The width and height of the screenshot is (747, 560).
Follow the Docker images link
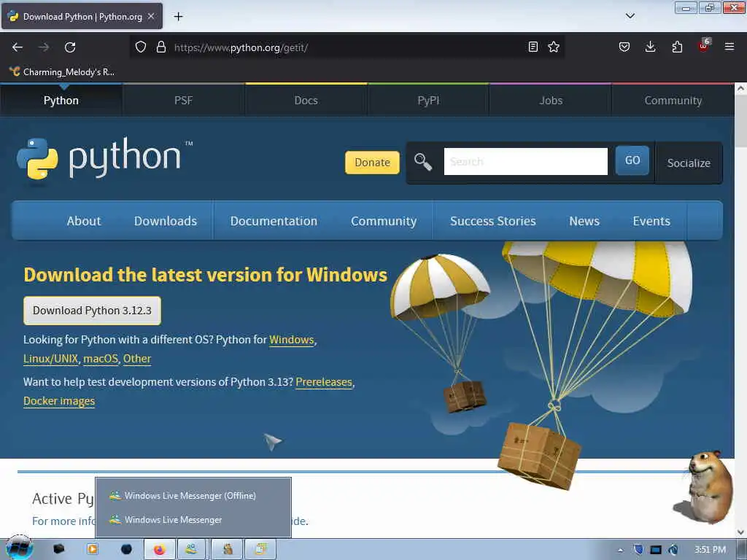(x=59, y=401)
